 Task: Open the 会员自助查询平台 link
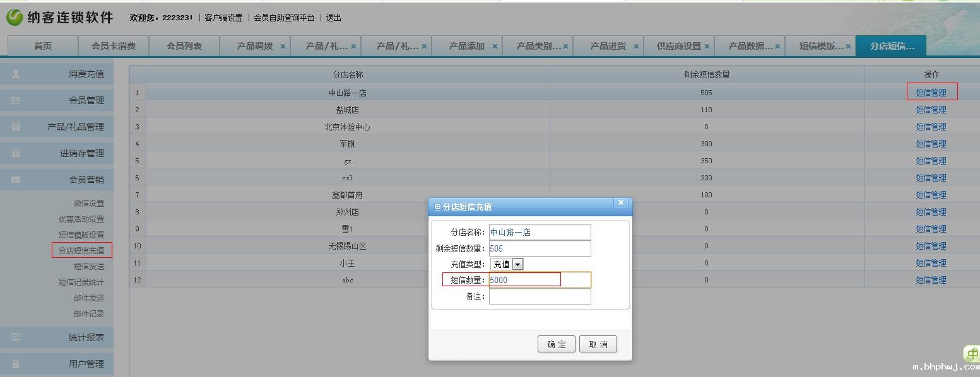[x=284, y=18]
